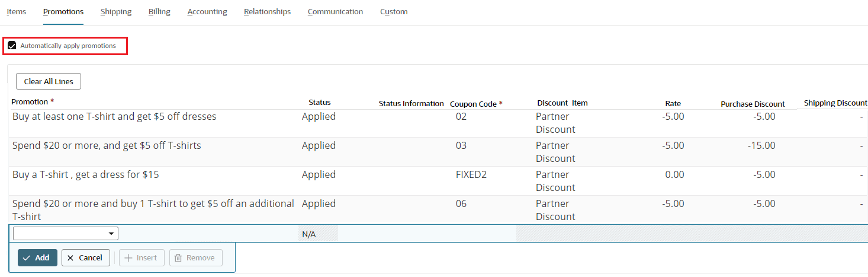The height and width of the screenshot is (277, 868).
Task: Click coupon code 06
Action: click(461, 203)
